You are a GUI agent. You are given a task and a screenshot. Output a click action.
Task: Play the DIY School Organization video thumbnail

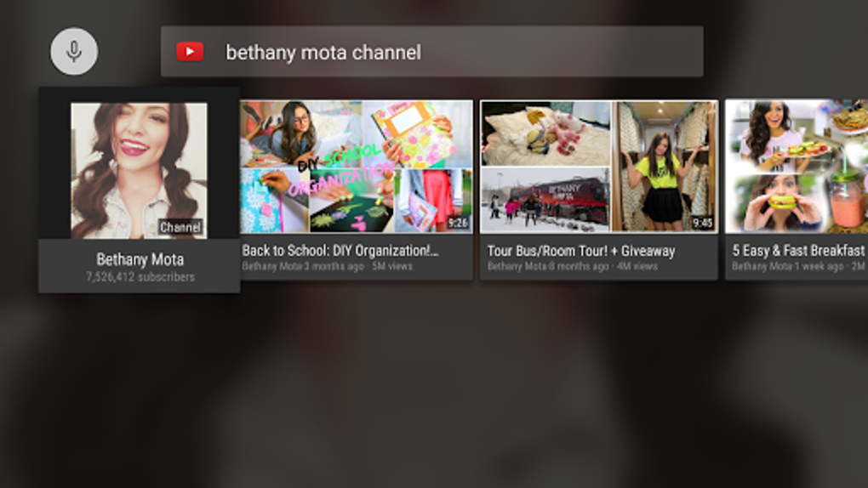click(356, 167)
